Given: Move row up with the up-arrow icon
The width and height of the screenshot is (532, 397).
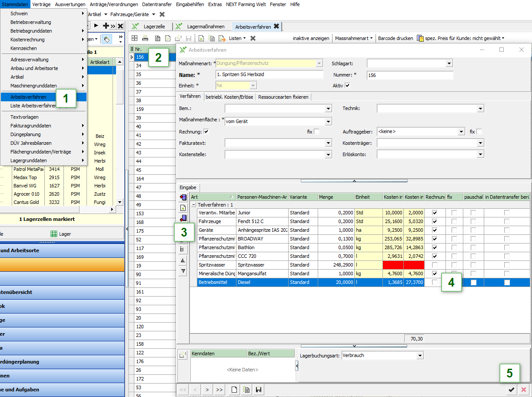Looking at the screenshot, I should coord(183,260).
